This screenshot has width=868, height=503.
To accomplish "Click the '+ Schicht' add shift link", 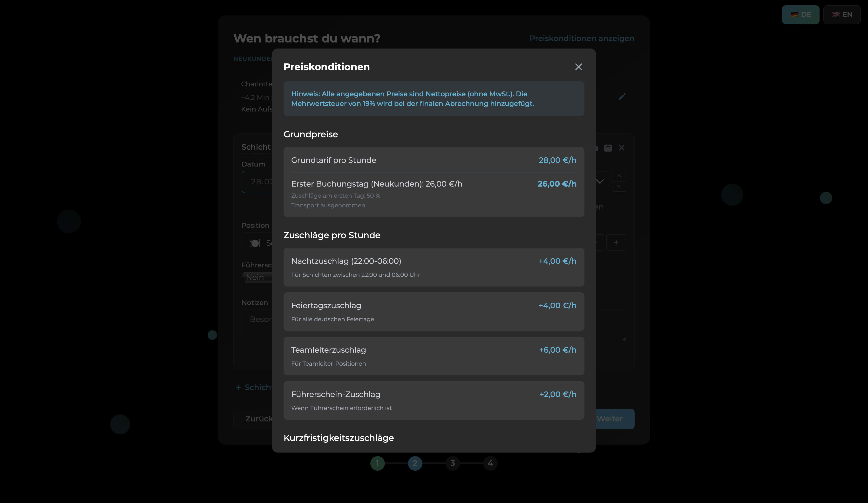I will coord(254,387).
